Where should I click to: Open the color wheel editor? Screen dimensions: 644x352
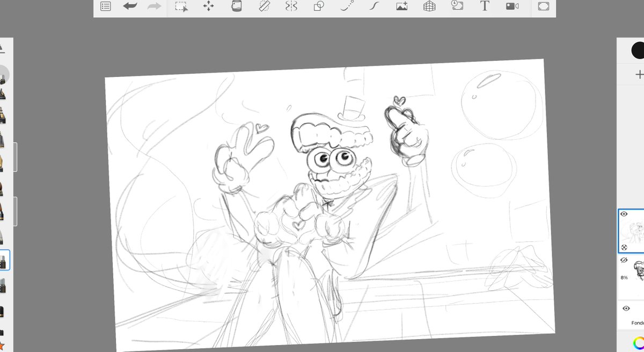pos(638,342)
